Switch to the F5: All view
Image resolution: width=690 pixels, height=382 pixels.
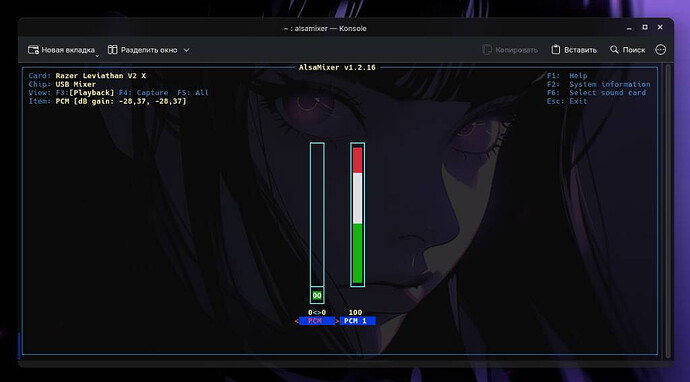coord(193,93)
